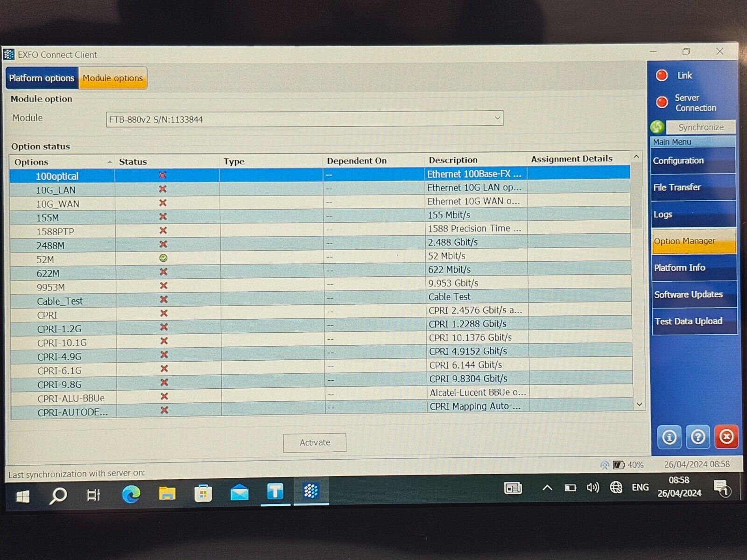Image resolution: width=747 pixels, height=560 pixels.
Task: Open the Option Manager menu
Action: [693, 241]
